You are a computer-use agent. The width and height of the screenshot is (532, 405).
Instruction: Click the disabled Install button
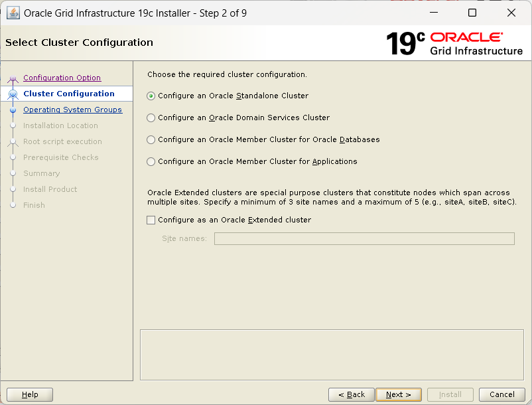tap(450, 394)
